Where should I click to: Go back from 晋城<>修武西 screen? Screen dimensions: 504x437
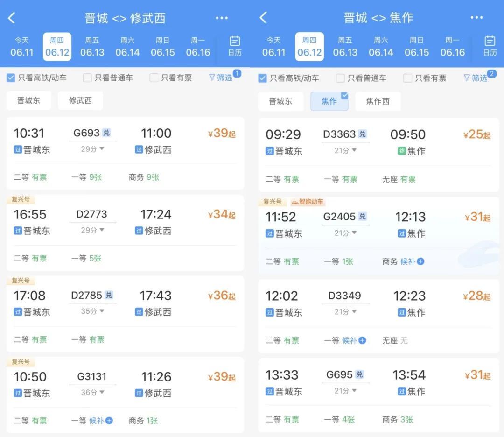[12, 18]
